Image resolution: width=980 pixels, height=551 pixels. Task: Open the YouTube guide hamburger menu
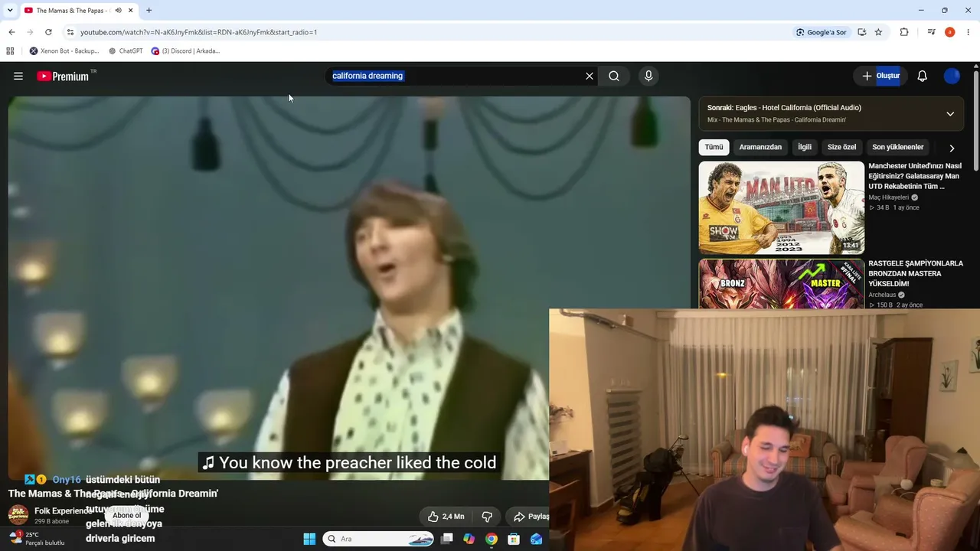[18, 76]
